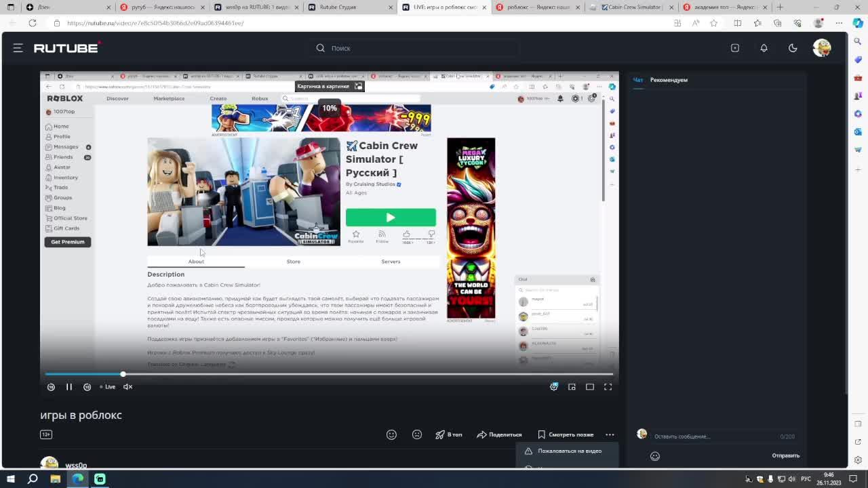Screen dimensions: 868x488
Task: Open Windows taskbar search
Action: tap(33, 479)
